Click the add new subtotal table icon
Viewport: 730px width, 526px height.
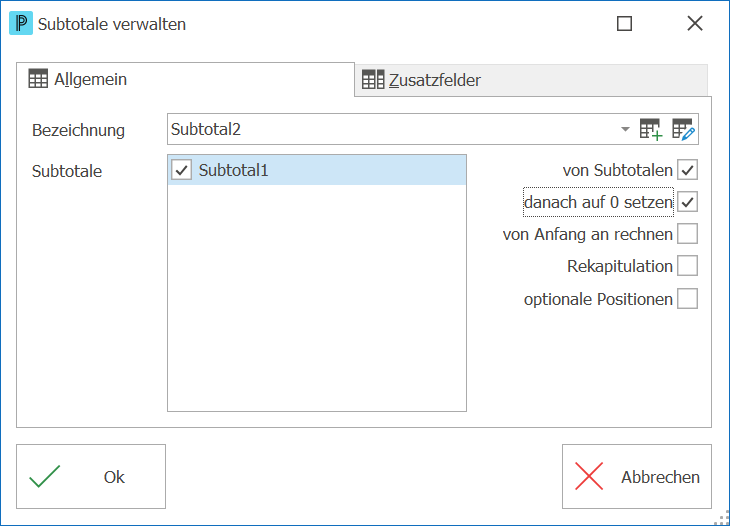pos(651,129)
